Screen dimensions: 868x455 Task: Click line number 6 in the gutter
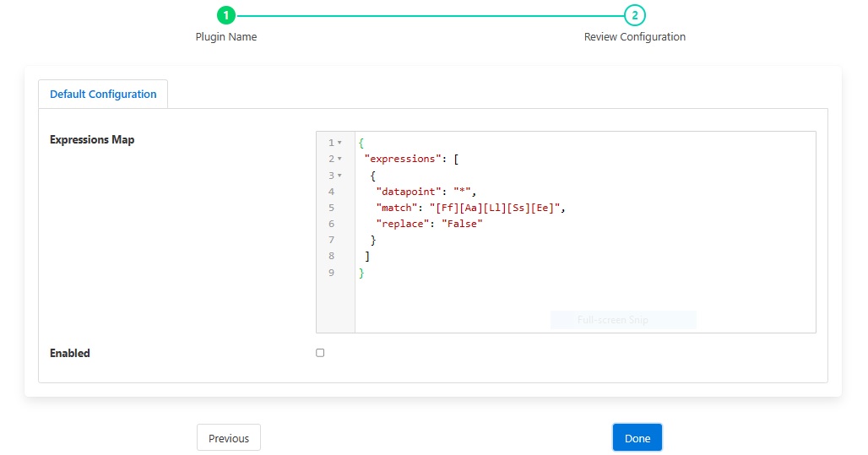pos(331,224)
